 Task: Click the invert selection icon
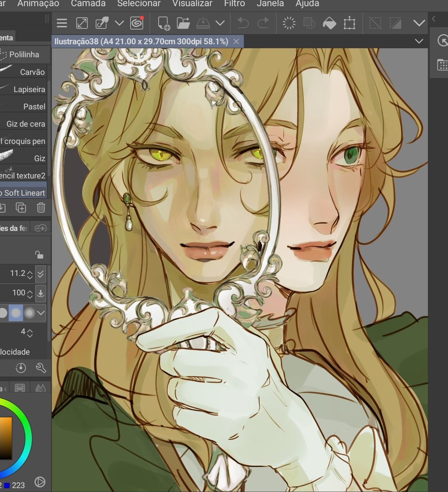pos(396,23)
